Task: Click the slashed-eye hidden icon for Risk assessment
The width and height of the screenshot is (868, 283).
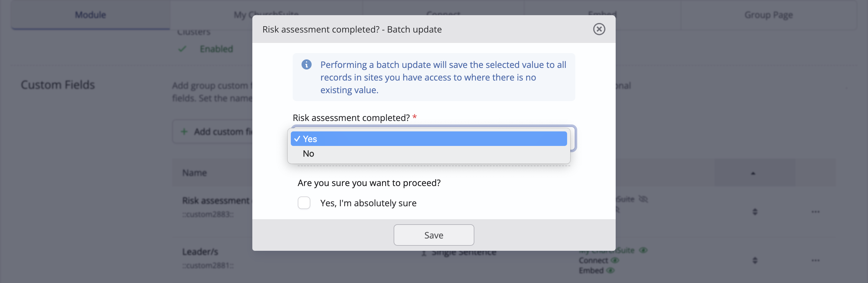Action: [643, 199]
